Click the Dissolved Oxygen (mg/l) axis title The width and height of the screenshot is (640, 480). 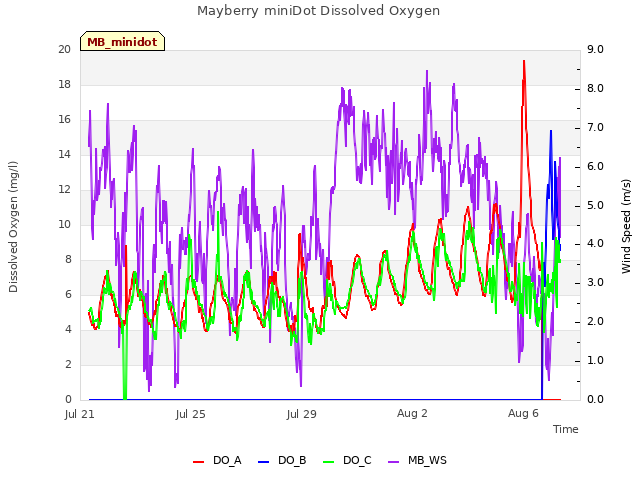point(13,227)
